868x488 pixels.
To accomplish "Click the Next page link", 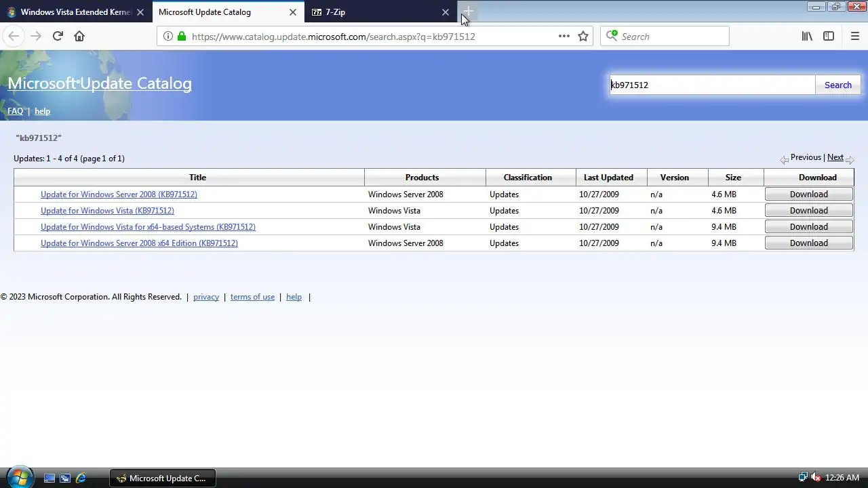I will click(x=835, y=157).
